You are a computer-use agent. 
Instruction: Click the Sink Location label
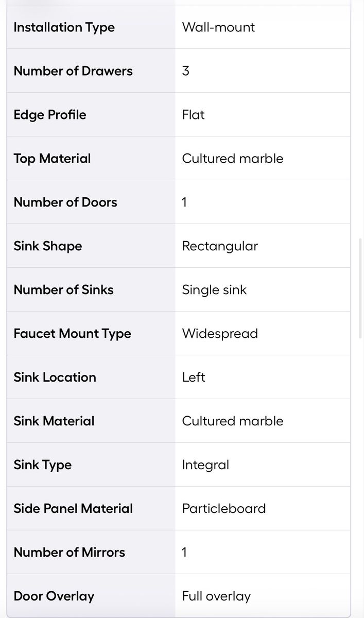(55, 377)
